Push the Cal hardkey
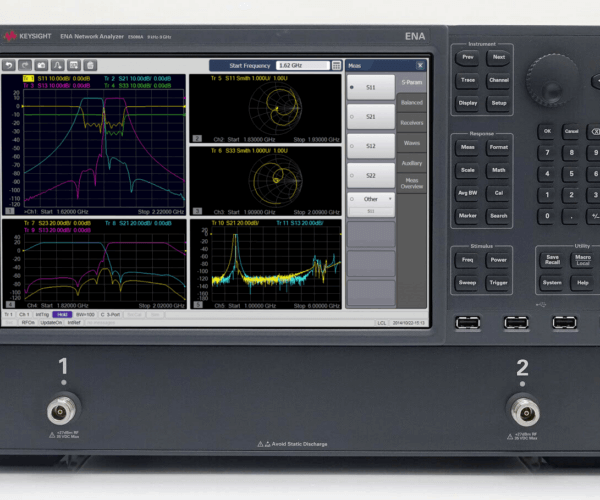This screenshot has width=600, height=500. point(499,193)
